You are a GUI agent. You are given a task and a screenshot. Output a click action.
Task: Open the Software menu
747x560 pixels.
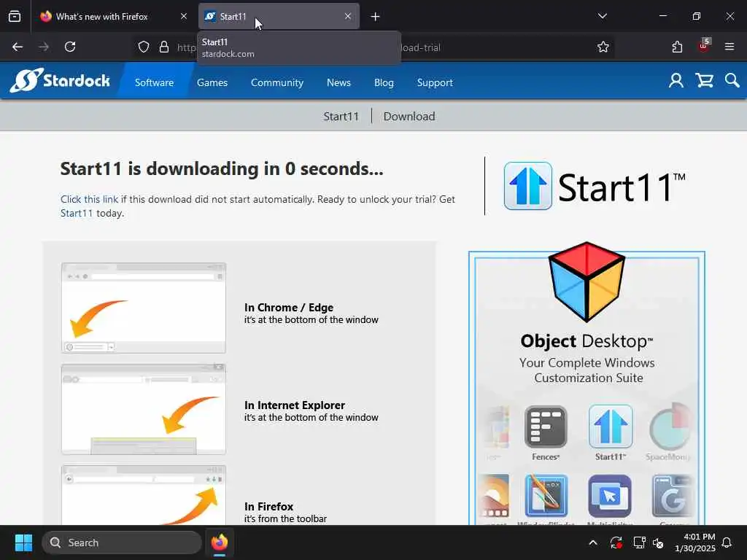click(155, 82)
